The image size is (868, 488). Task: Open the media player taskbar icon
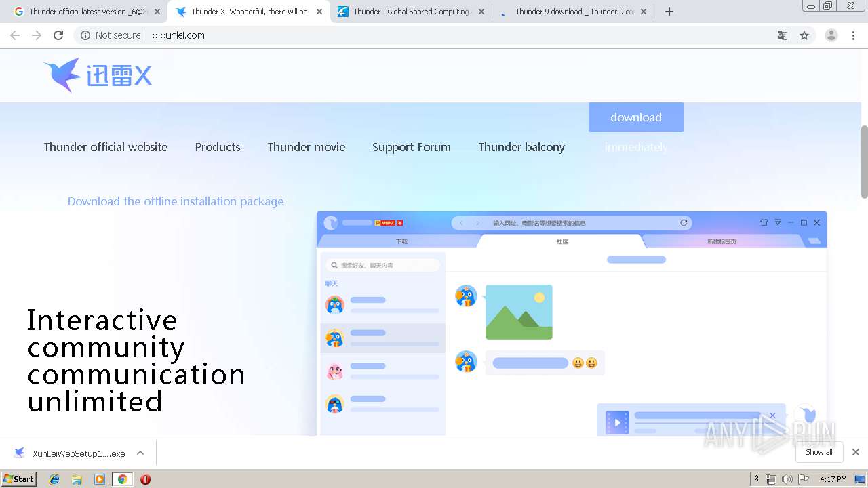point(100,479)
